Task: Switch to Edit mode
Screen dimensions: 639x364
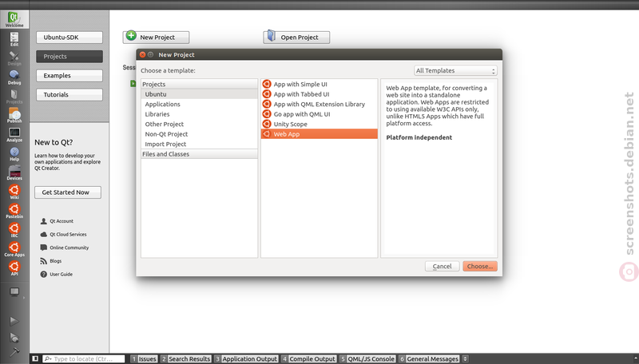Action: (14, 38)
